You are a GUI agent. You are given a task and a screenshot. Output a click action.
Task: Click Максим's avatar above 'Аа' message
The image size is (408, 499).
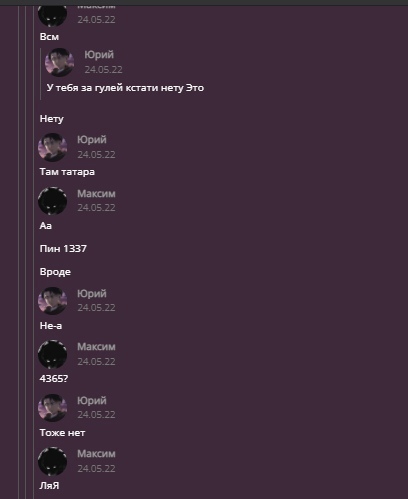(x=53, y=201)
